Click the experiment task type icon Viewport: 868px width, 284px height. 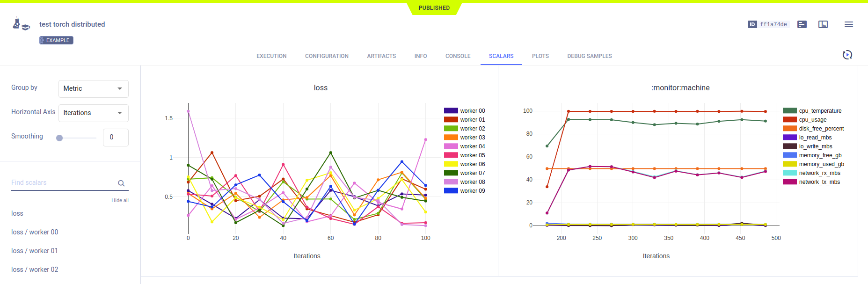[21, 24]
